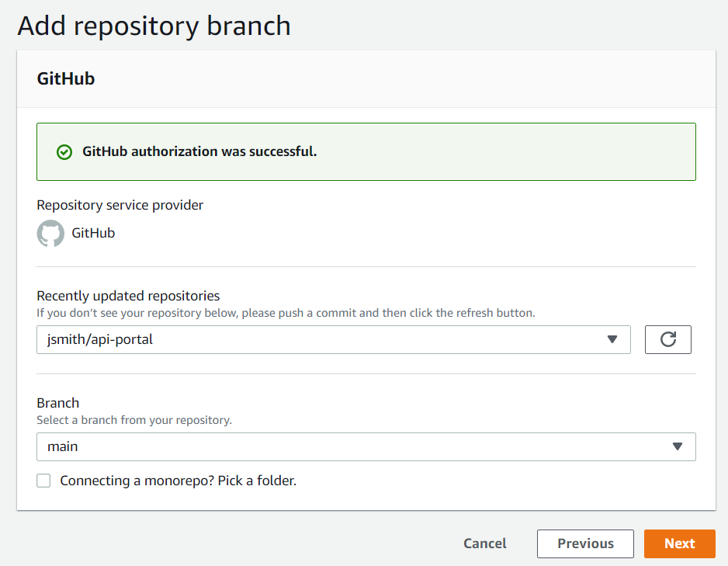Enable the monorepo folder checkbox

pyautogui.click(x=44, y=481)
